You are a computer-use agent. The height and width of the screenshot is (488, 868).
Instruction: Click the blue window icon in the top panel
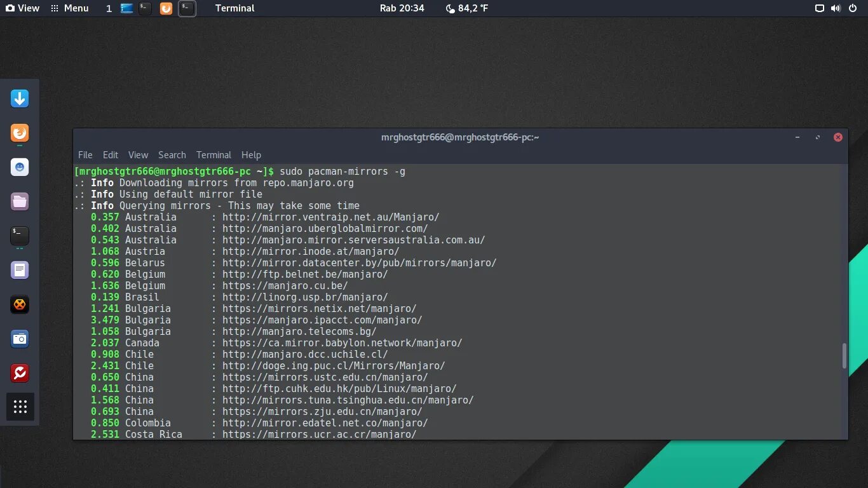coord(126,8)
